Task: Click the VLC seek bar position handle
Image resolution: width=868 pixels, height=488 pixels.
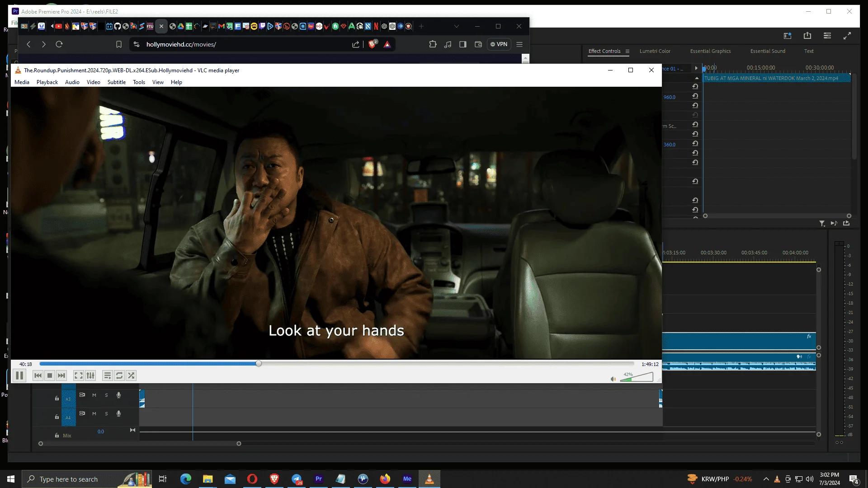Action: (x=259, y=364)
